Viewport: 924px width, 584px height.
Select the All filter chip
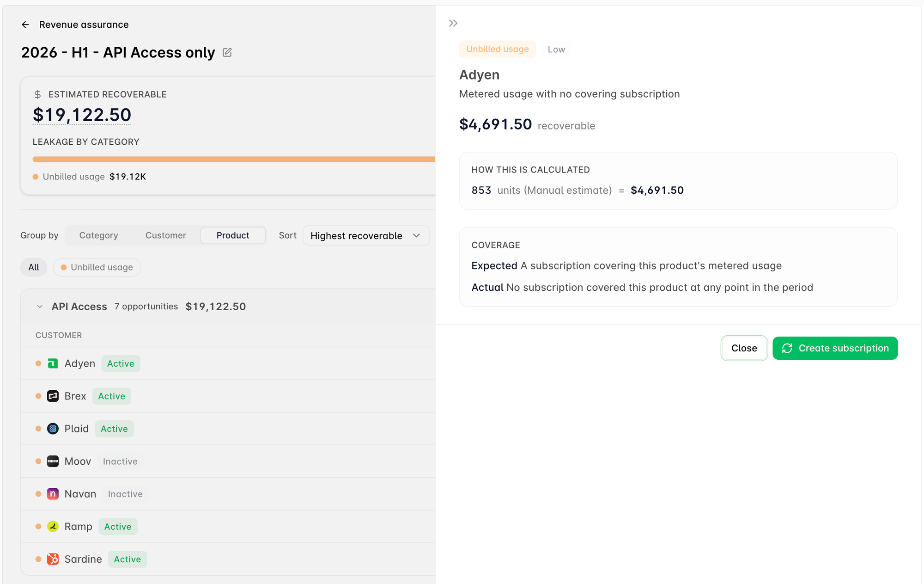point(34,267)
